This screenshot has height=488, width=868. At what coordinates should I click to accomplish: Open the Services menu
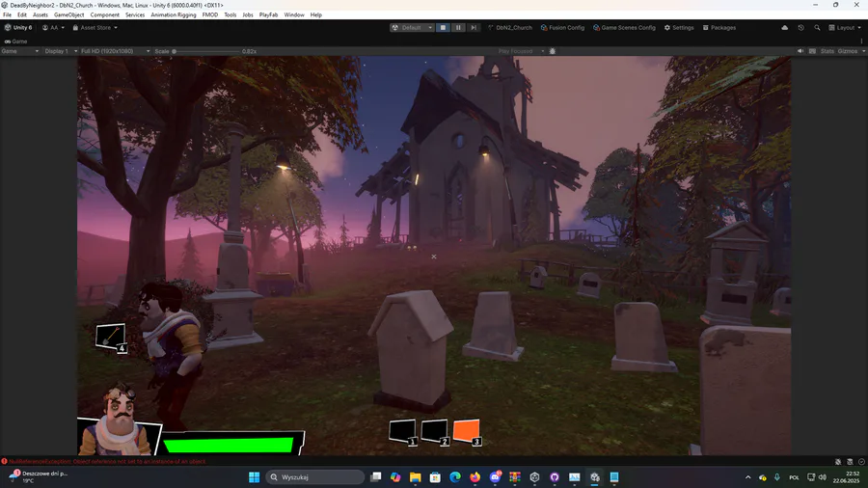[135, 14]
